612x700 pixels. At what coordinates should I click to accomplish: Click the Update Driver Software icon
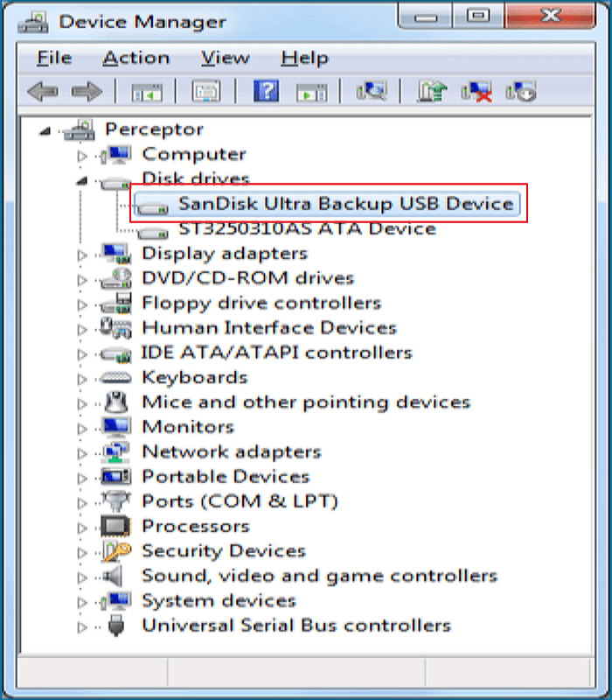[x=430, y=92]
